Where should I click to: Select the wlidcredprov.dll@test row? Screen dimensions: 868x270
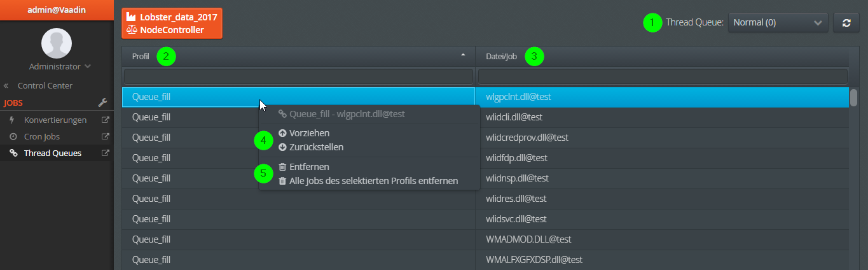[x=485, y=138]
